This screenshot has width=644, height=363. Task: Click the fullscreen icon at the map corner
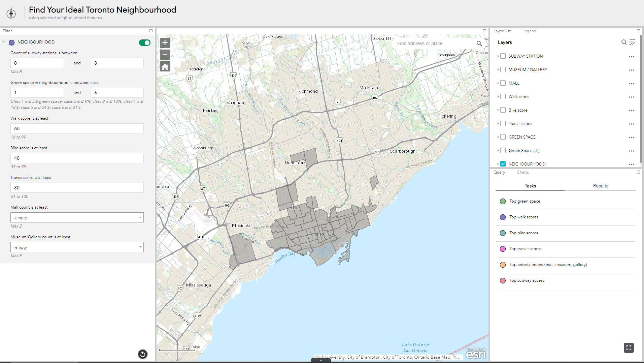tap(629, 347)
